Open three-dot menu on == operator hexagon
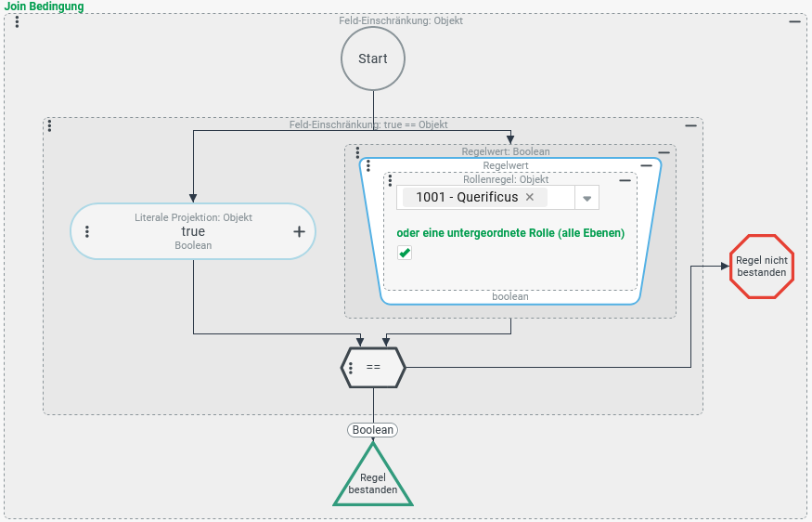812x522 pixels. (350, 368)
